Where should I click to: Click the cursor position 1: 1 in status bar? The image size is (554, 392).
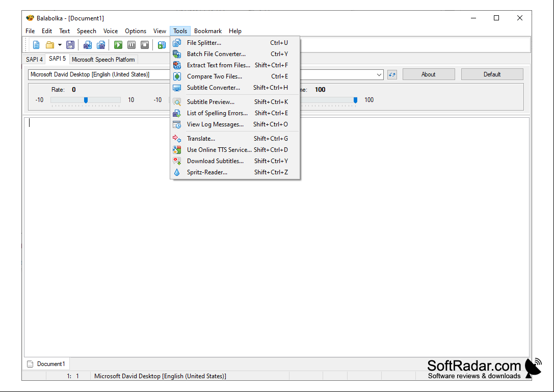tap(73, 376)
